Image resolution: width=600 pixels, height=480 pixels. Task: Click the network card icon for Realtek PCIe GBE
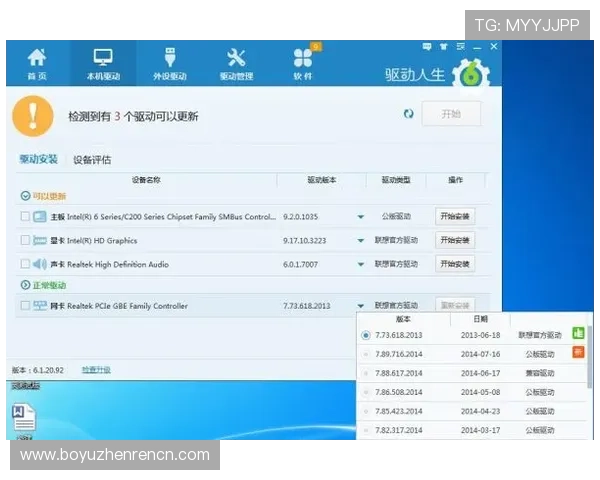[39, 305]
